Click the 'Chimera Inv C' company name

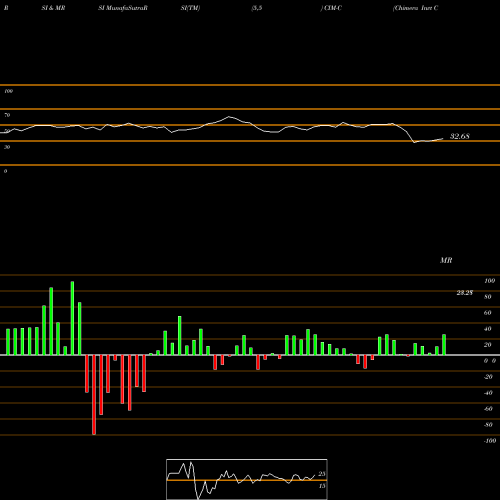point(415,8)
